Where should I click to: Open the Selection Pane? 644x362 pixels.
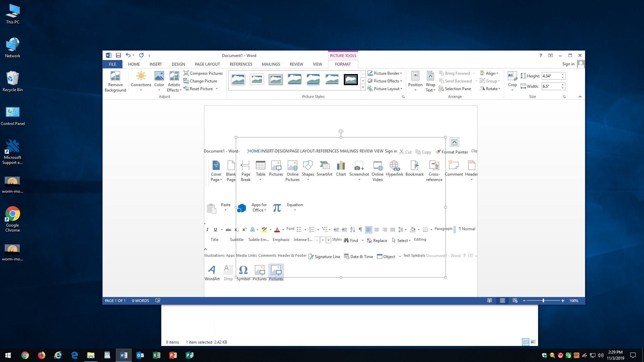455,89
